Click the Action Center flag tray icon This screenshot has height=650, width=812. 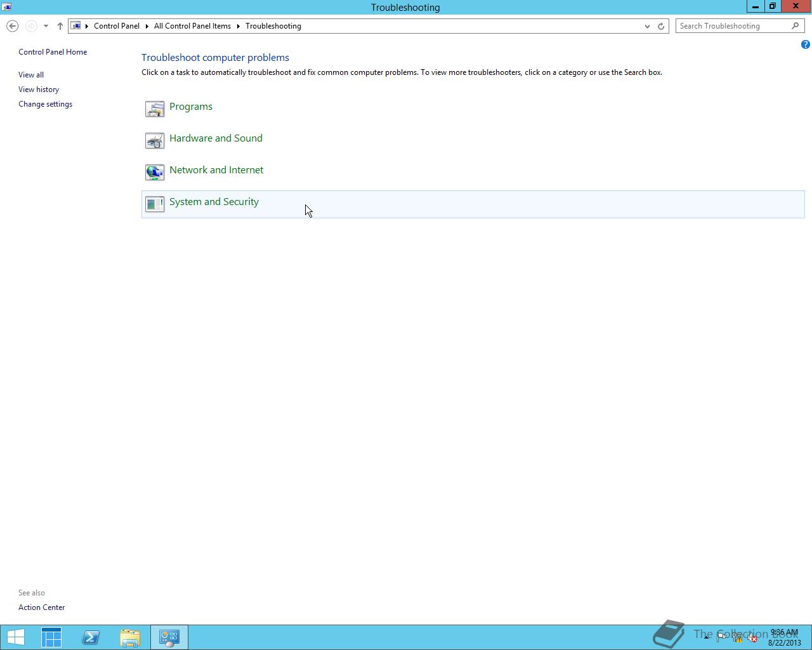722,637
